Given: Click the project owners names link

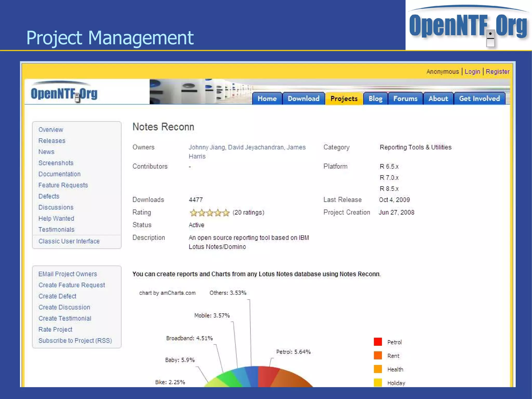Looking at the screenshot, I should (x=247, y=152).
